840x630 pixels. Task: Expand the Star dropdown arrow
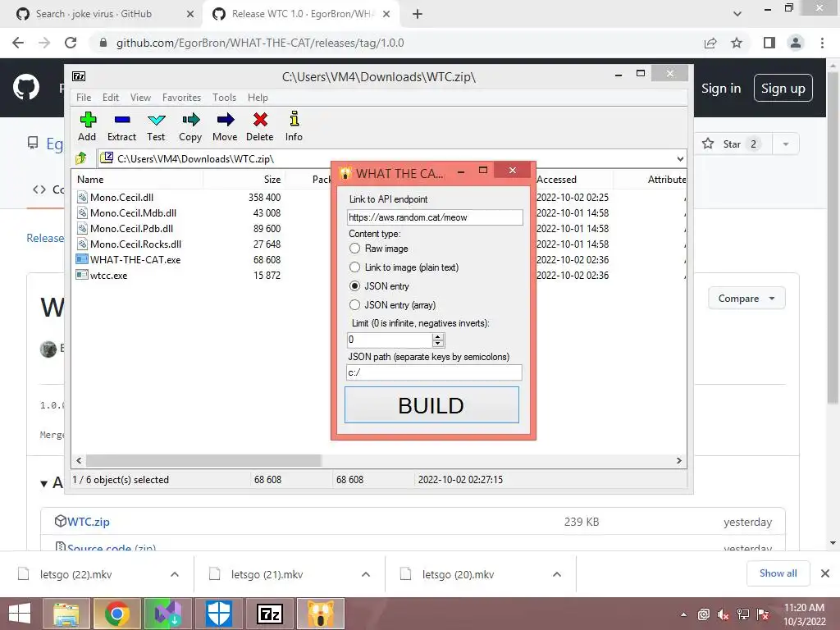(x=786, y=144)
